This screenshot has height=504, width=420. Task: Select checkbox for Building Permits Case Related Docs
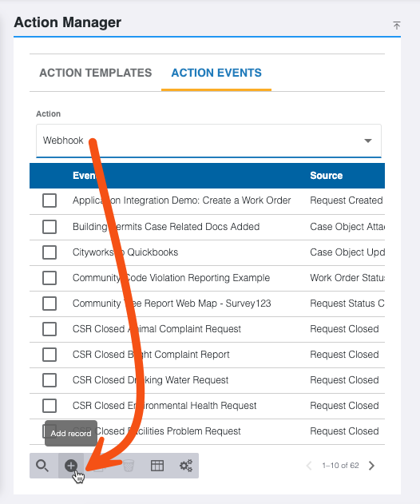[x=50, y=227]
